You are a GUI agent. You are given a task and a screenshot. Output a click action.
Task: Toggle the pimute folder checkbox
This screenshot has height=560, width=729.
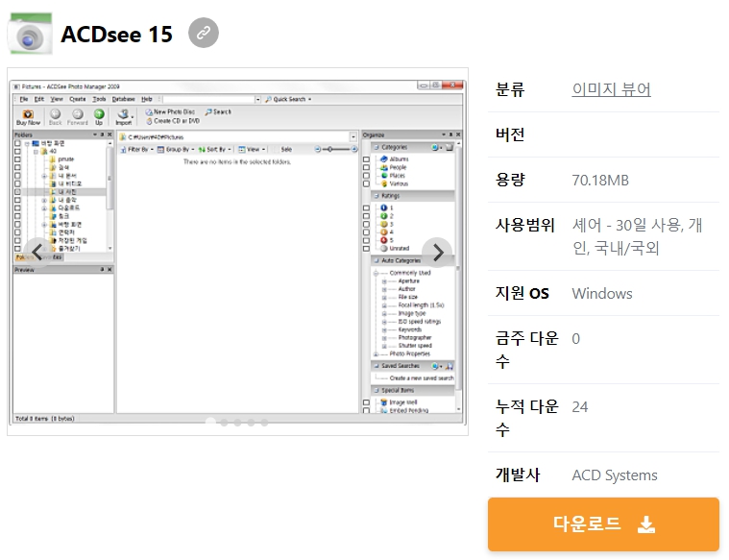point(17,159)
